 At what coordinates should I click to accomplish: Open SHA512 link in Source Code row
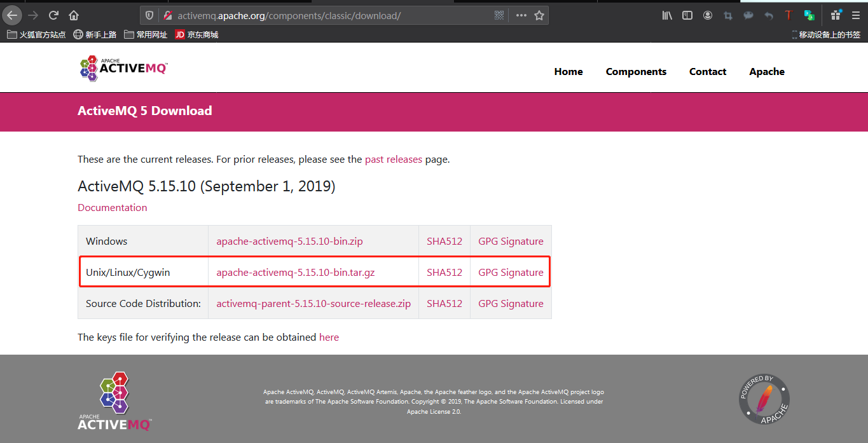[444, 304]
